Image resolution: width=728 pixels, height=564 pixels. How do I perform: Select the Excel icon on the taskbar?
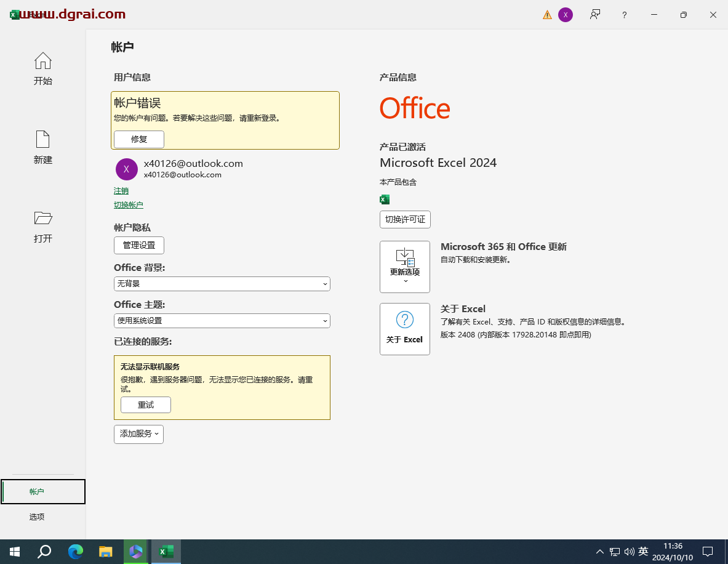(x=166, y=551)
